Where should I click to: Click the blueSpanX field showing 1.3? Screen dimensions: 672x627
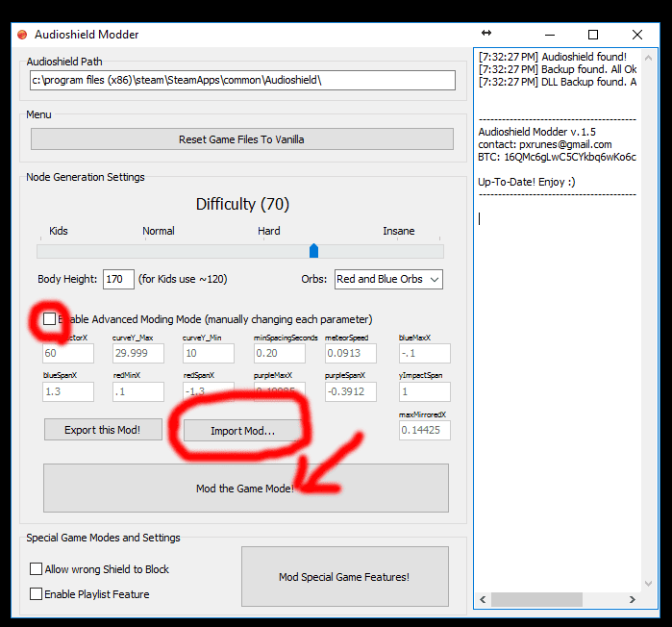click(68, 391)
